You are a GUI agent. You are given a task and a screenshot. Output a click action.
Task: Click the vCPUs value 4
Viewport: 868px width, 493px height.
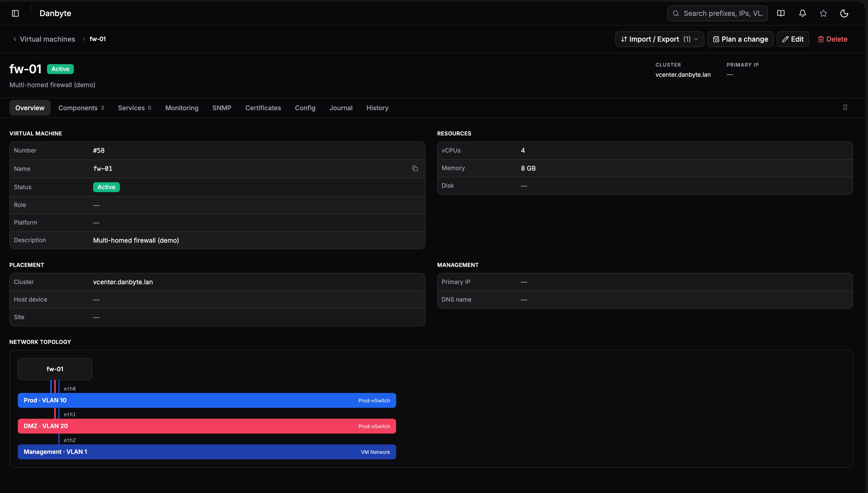[x=523, y=151]
